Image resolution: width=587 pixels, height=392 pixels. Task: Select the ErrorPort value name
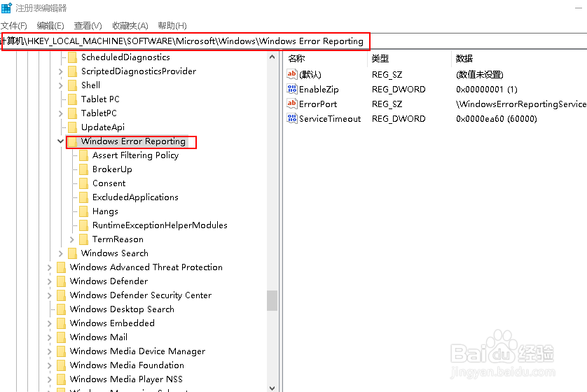point(318,104)
